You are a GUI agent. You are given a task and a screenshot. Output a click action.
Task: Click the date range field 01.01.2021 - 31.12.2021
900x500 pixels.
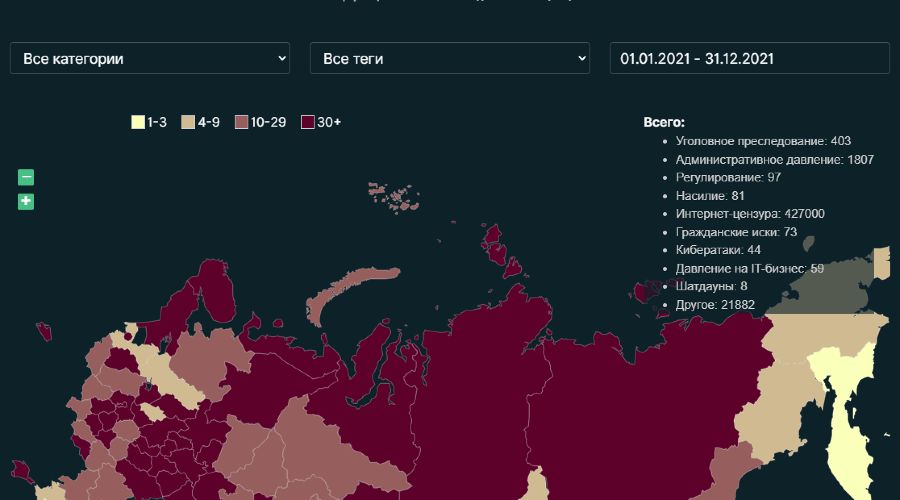(750, 58)
